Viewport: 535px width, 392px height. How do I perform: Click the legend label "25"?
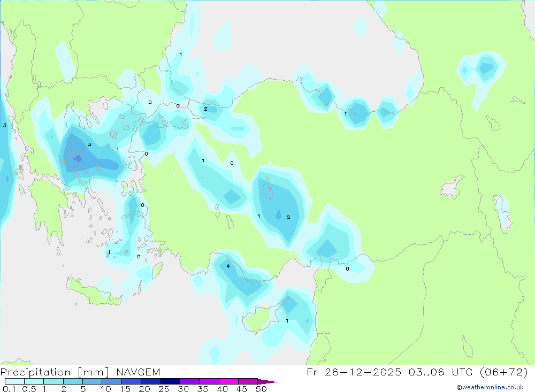pos(164,389)
